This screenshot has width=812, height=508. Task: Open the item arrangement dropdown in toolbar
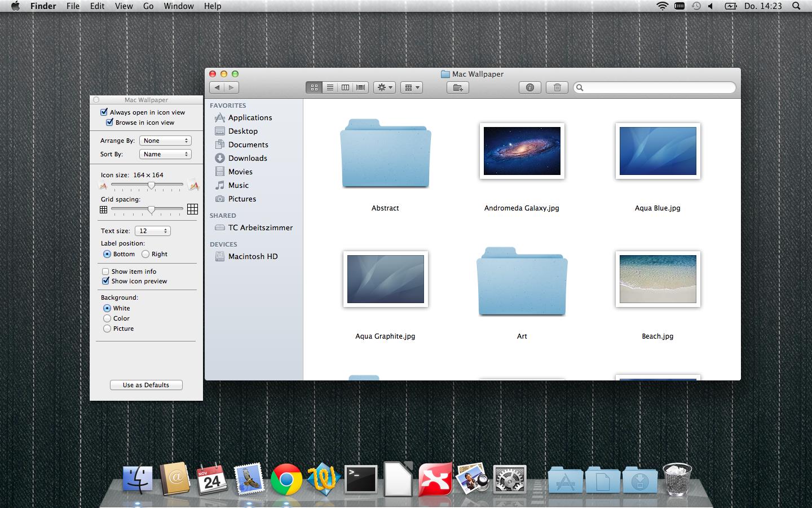(412, 87)
